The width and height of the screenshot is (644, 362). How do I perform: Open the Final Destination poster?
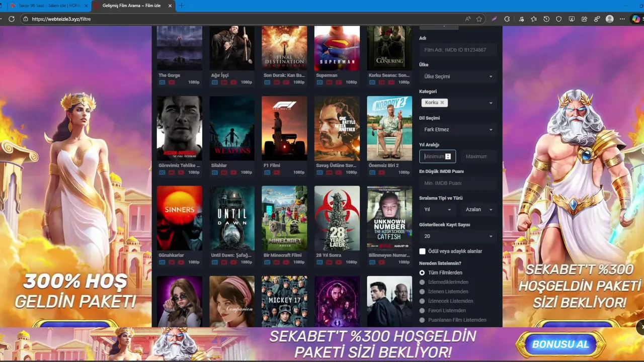pyautogui.click(x=284, y=48)
